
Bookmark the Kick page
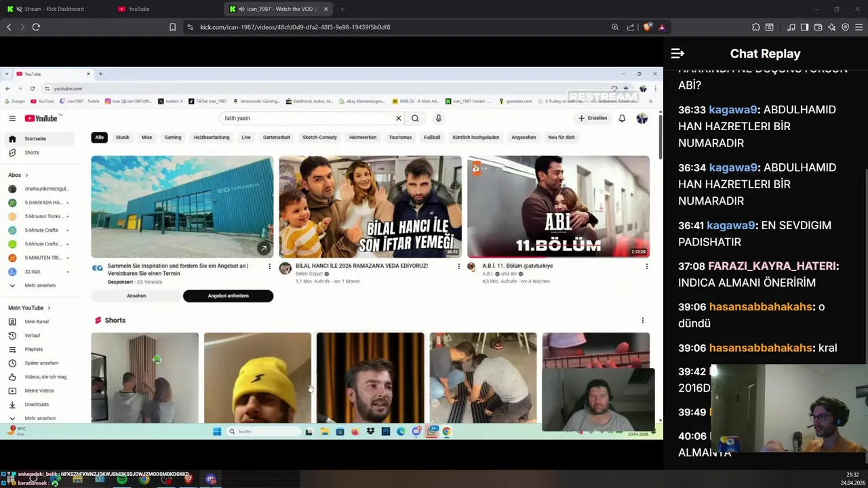point(172,27)
